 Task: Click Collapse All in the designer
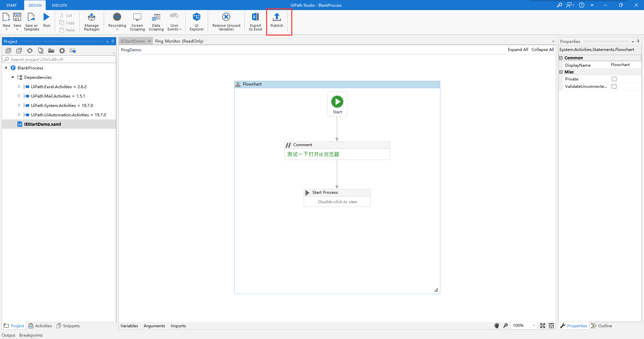tap(542, 49)
